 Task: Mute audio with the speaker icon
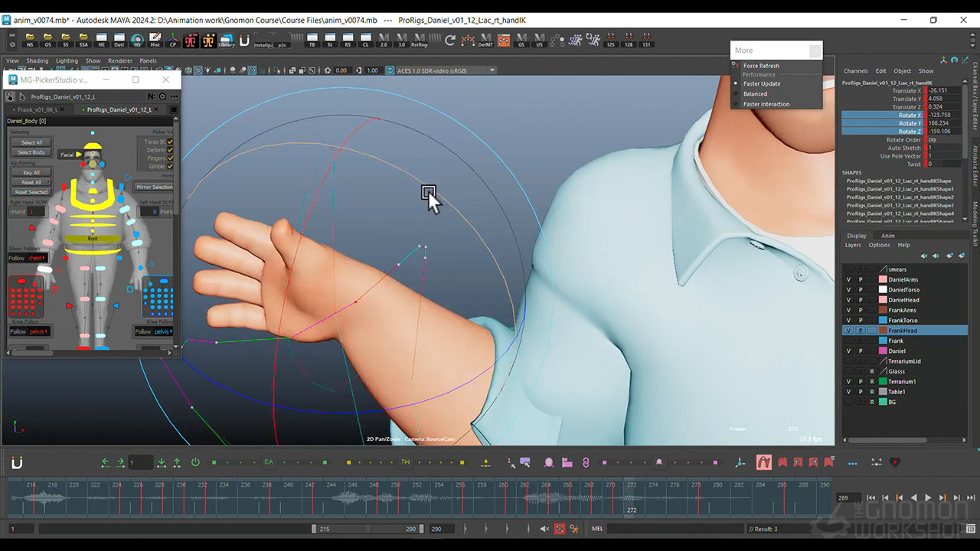pos(544,529)
